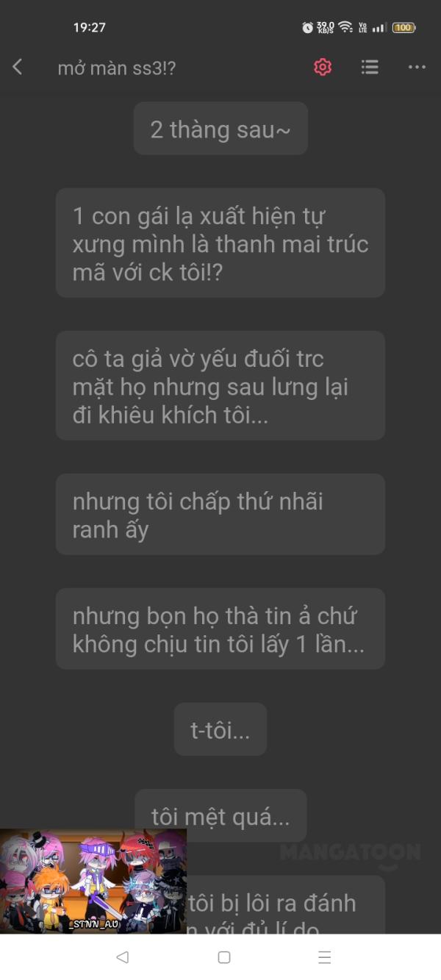Tap the "nhưng bọn họ thà tin ả" bubble
The width and height of the screenshot is (441, 980).
[x=220, y=629]
